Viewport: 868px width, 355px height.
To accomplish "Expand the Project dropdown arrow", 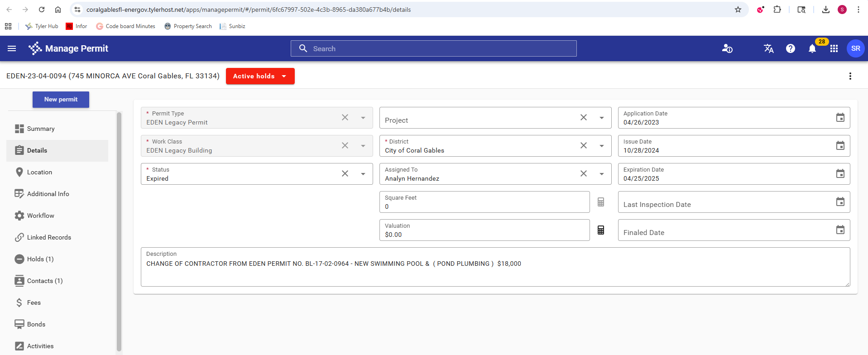I will click(601, 118).
